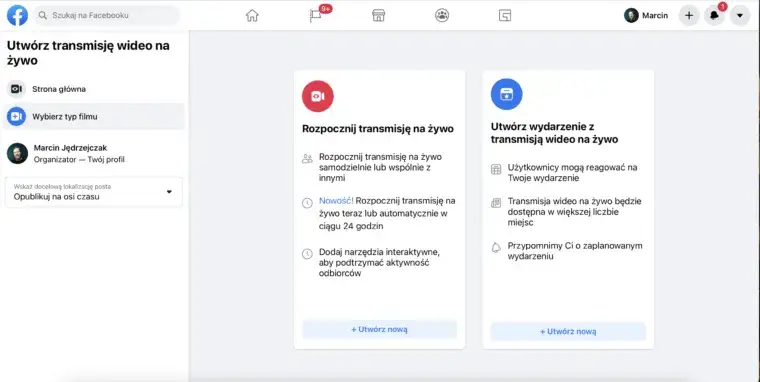
Task: Open account menu down arrow
Action: [740, 16]
